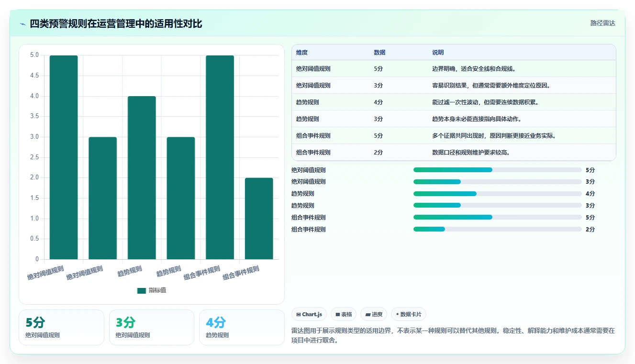635x364 pixels.
Task: Click the 趋势规则 progress bar marked 3分
Action: (x=498, y=205)
